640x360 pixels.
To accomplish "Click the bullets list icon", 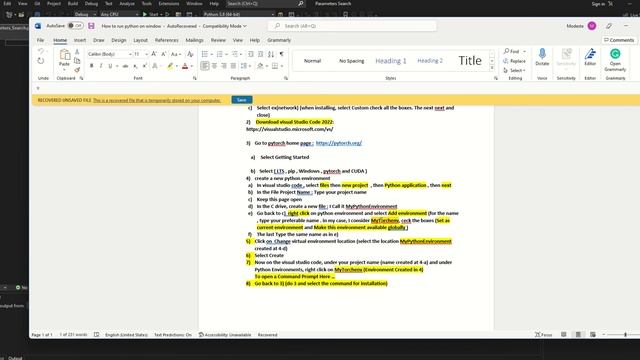I will point(205,54).
